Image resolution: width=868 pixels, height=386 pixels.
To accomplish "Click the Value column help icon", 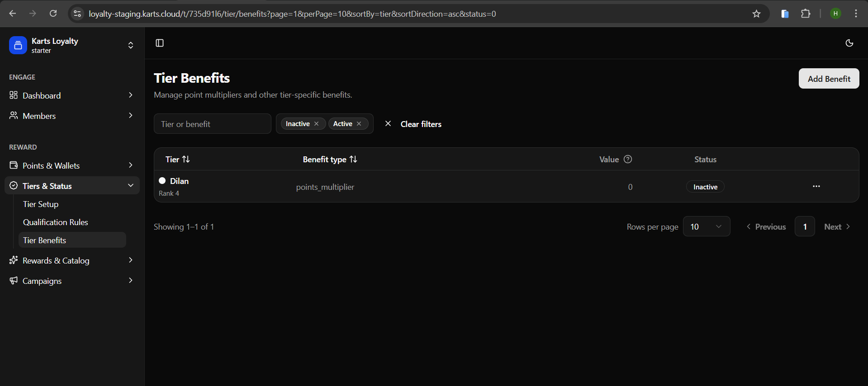I will click(628, 159).
